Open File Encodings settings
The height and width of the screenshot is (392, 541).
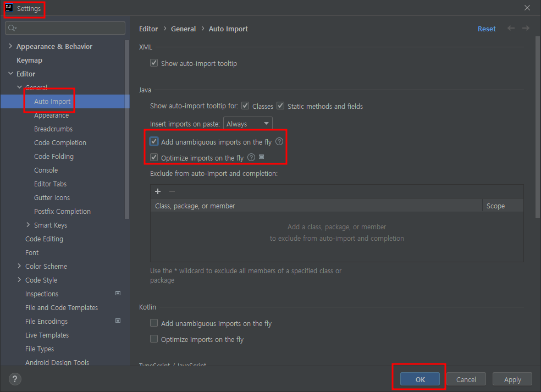pos(46,321)
